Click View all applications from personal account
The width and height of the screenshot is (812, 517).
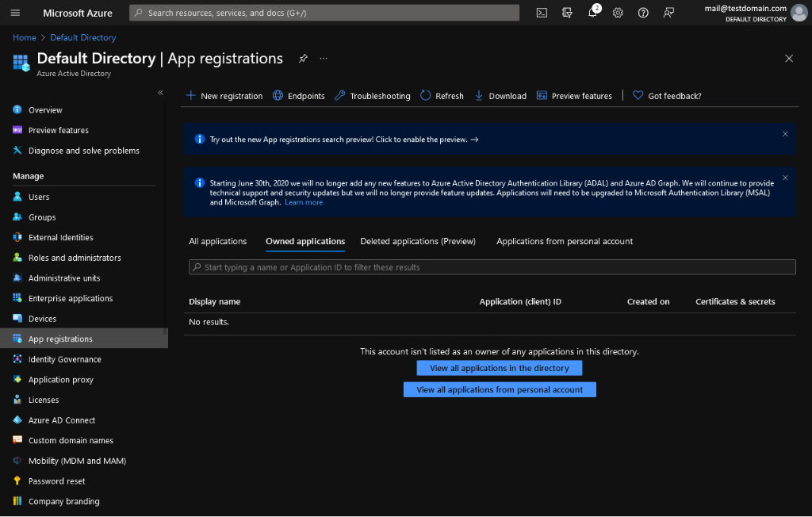[x=500, y=390]
